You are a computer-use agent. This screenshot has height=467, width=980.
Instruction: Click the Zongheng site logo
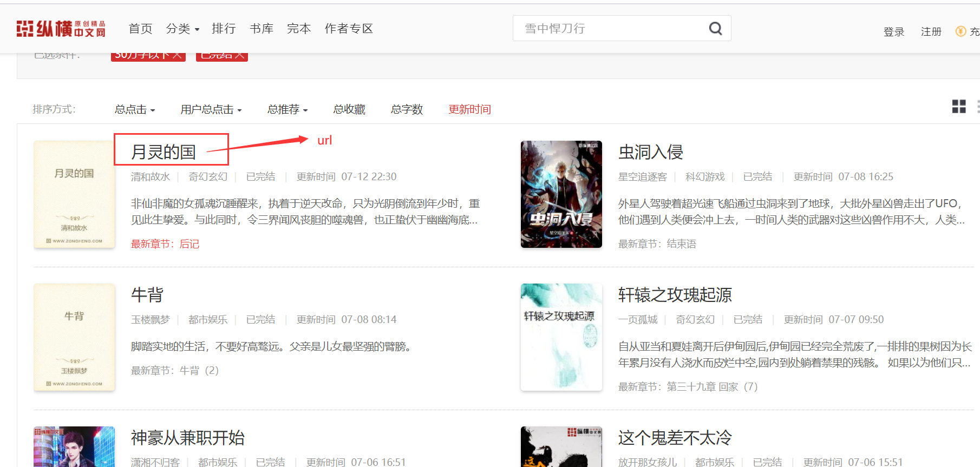[x=61, y=29]
